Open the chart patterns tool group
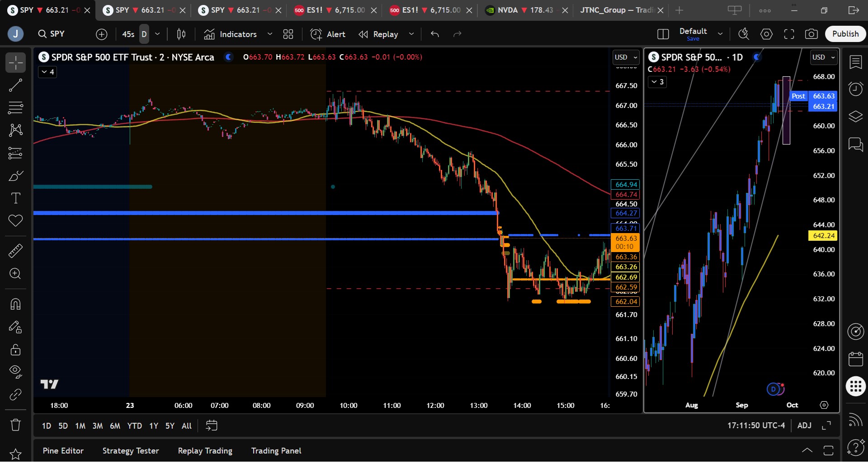868x463 pixels. (x=15, y=130)
